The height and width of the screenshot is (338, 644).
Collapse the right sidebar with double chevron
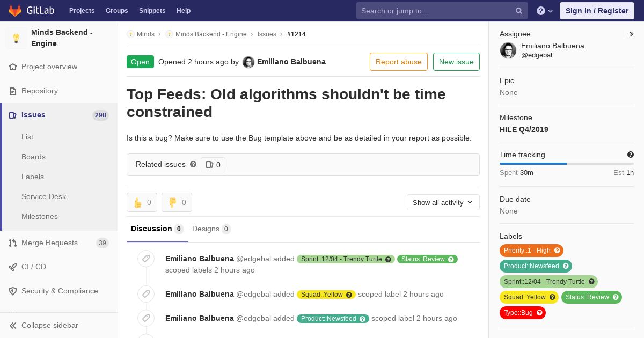(632, 34)
